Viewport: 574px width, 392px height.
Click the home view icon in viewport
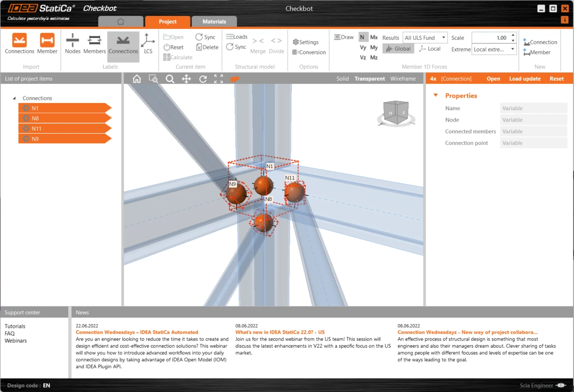pos(137,79)
